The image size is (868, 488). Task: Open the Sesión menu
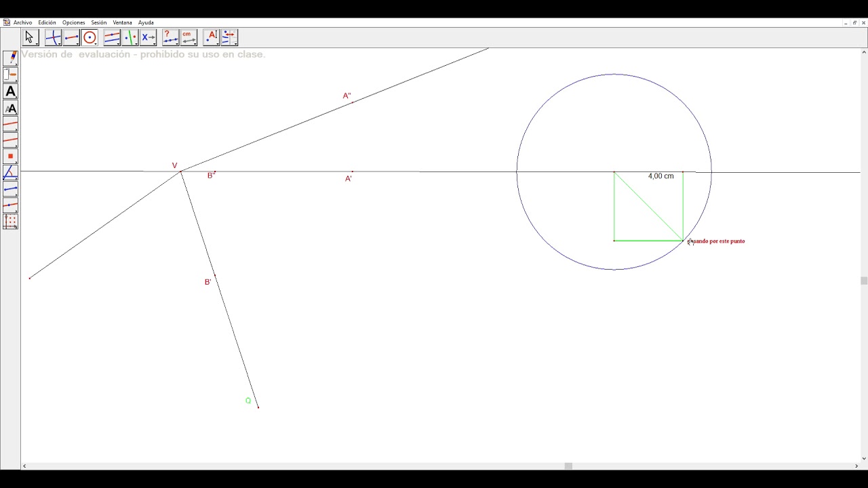point(99,22)
